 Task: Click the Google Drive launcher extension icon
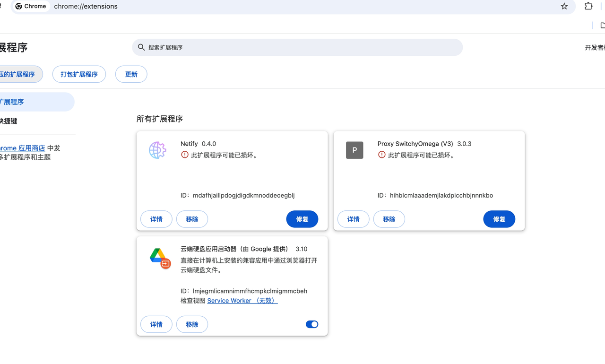click(160, 258)
